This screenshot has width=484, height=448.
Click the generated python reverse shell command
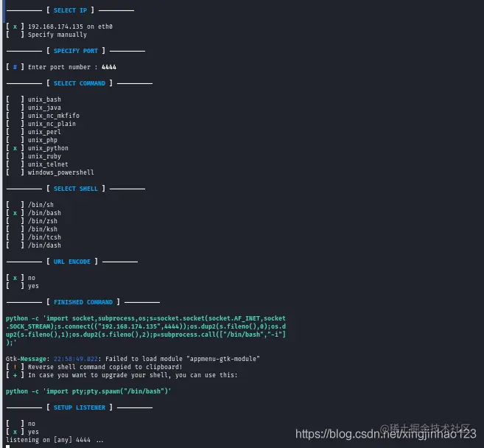point(146,330)
